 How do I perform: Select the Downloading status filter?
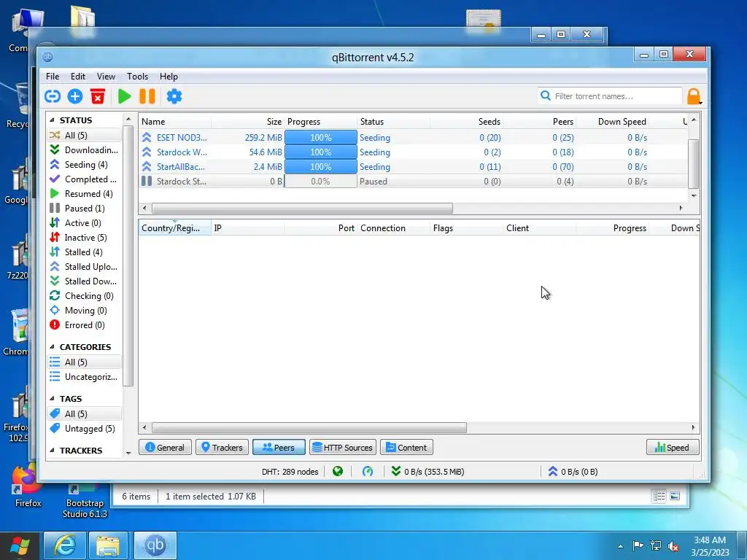pyautogui.click(x=84, y=150)
